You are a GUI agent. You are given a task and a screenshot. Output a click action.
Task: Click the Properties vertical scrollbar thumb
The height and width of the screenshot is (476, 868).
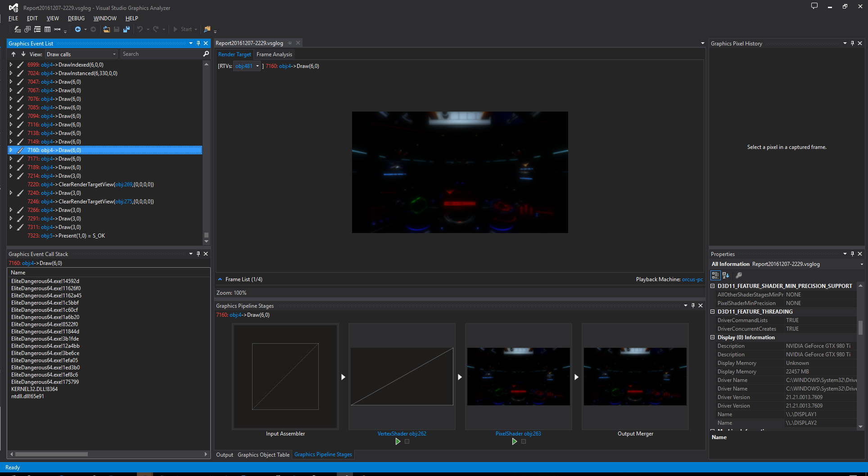click(x=860, y=328)
